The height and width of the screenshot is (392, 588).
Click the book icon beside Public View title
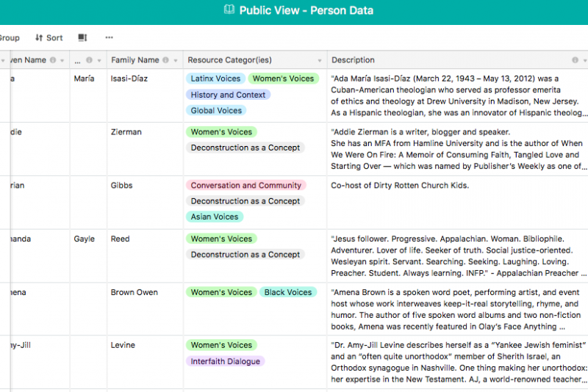[x=229, y=10]
